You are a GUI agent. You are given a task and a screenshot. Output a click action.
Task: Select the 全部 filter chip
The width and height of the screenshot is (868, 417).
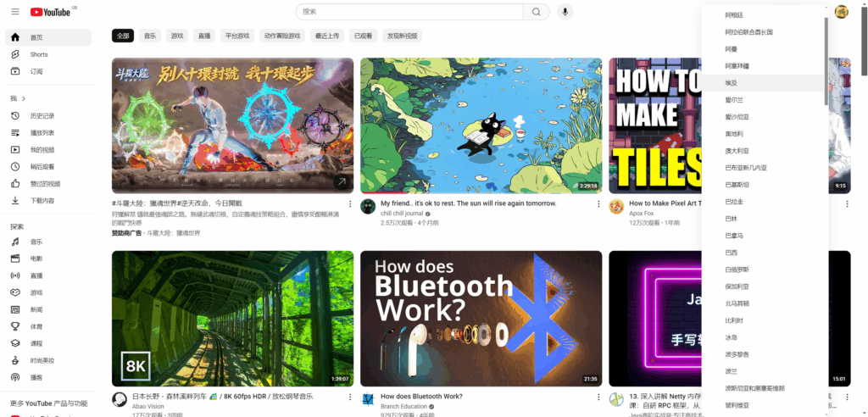click(122, 36)
